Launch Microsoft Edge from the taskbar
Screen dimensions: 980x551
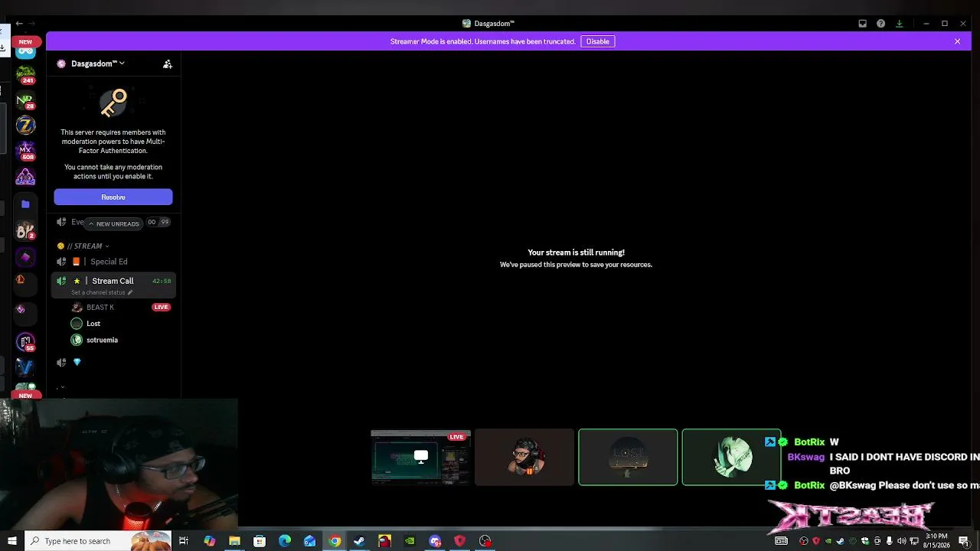tap(285, 541)
